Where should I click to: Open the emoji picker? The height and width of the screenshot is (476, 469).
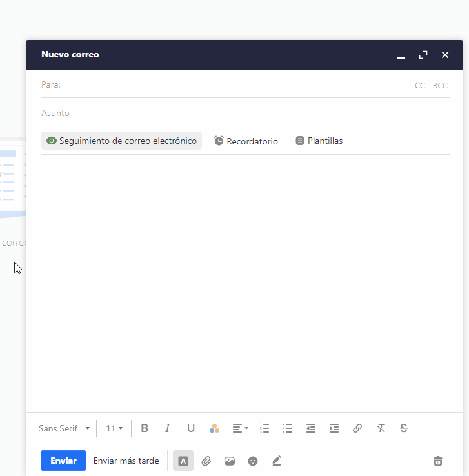click(x=253, y=461)
